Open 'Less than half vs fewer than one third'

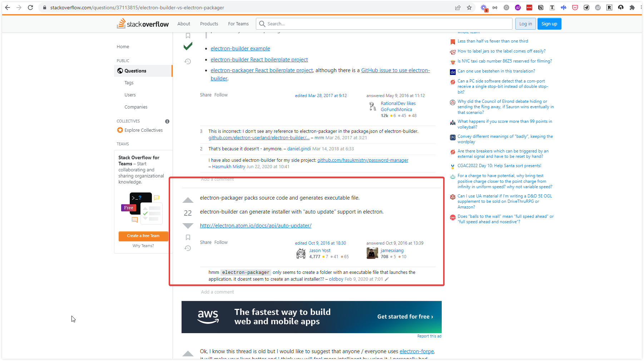(493, 41)
